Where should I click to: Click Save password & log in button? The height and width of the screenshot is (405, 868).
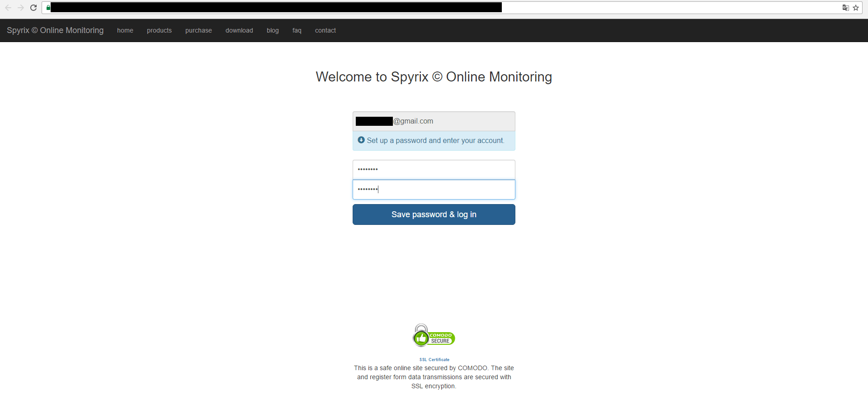point(434,214)
